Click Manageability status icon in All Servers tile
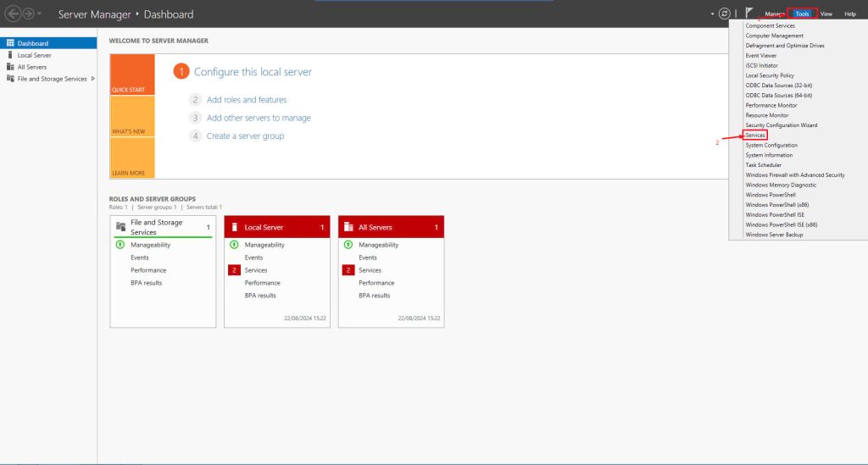The height and width of the screenshot is (465, 868). [x=348, y=245]
